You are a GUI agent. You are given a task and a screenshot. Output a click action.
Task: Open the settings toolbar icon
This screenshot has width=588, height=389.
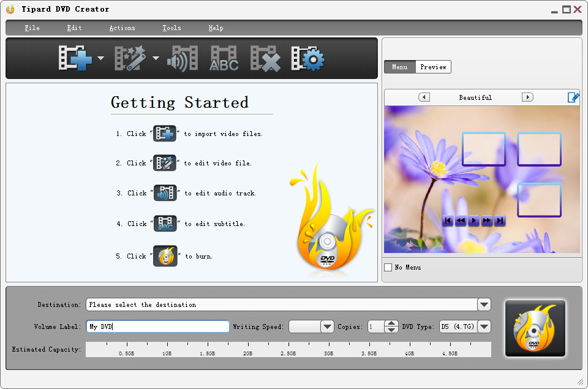click(x=307, y=57)
